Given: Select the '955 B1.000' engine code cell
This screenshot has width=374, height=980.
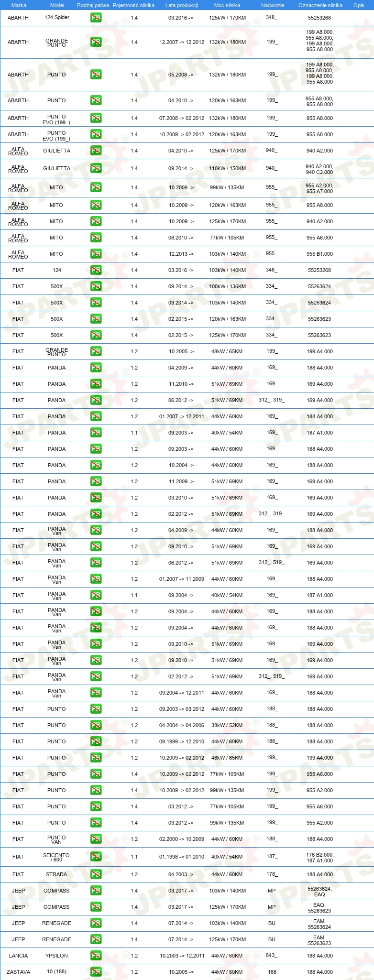Looking at the screenshot, I should click(319, 254).
